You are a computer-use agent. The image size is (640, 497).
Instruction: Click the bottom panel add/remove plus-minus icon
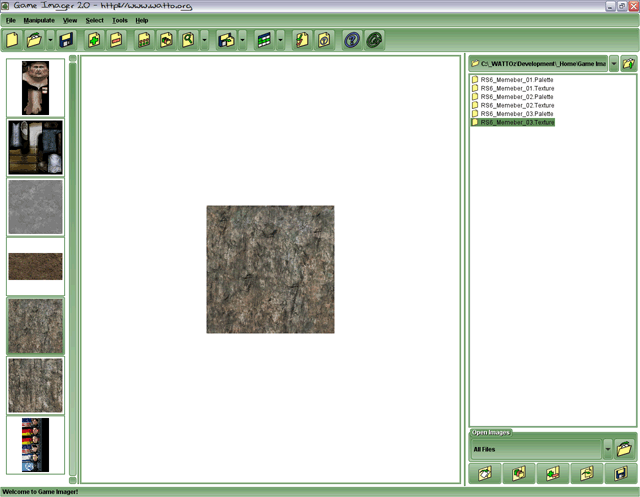pos(553,474)
